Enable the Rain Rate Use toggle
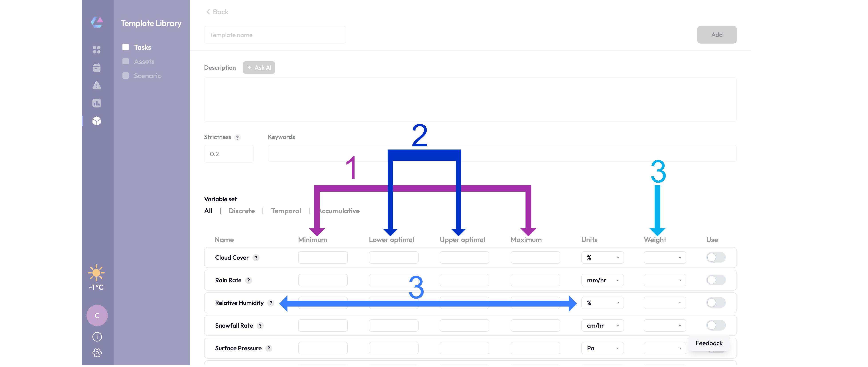This screenshot has width=868, height=367. tap(716, 280)
